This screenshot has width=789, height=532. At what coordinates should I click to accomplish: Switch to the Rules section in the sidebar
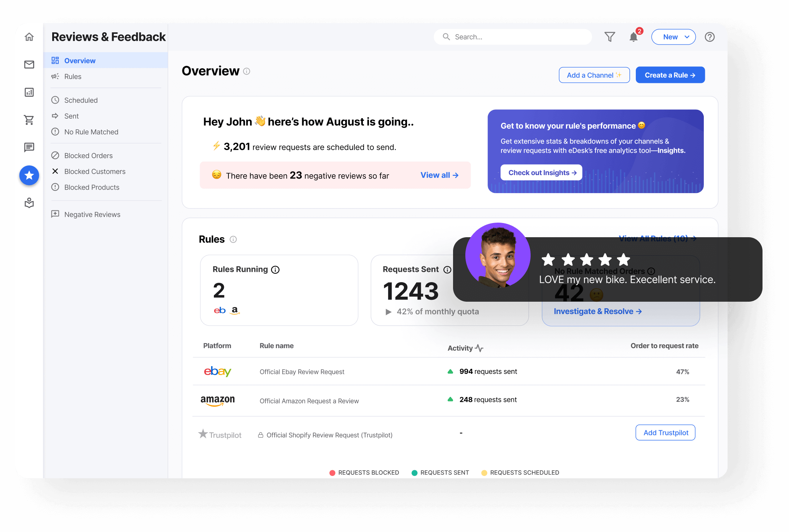[x=73, y=76]
